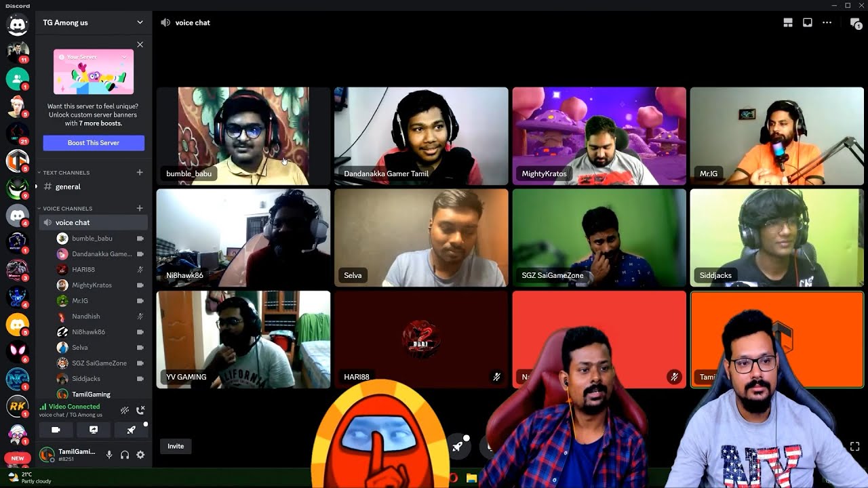Select HARI88 in voice member list
868x488 pixels.
(100, 270)
